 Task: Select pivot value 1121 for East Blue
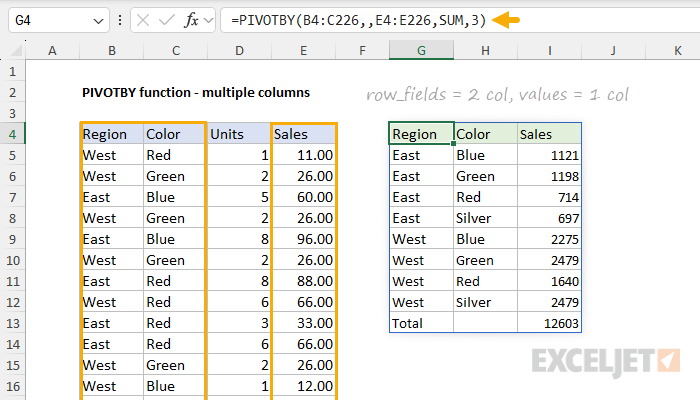(x=550, y=155)
